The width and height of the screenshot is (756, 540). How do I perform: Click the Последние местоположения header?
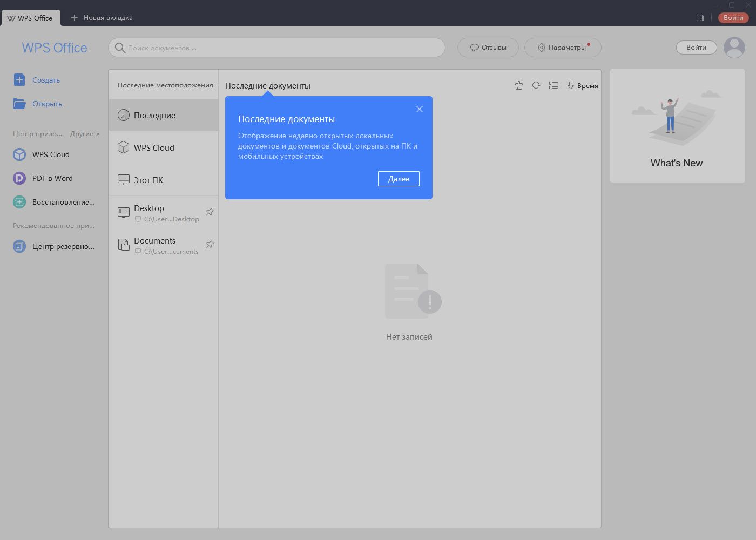coord(165,85)
